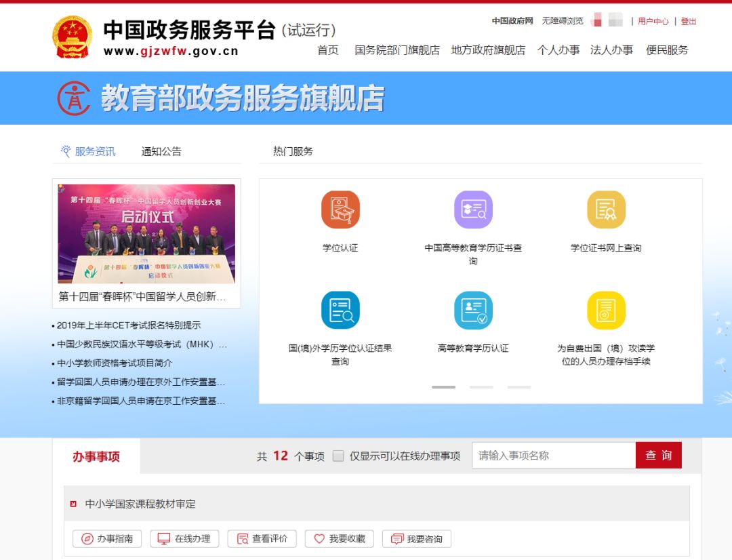Toggle 仅显示可以在线办理事项 checkbox

(x=338, y=456)
